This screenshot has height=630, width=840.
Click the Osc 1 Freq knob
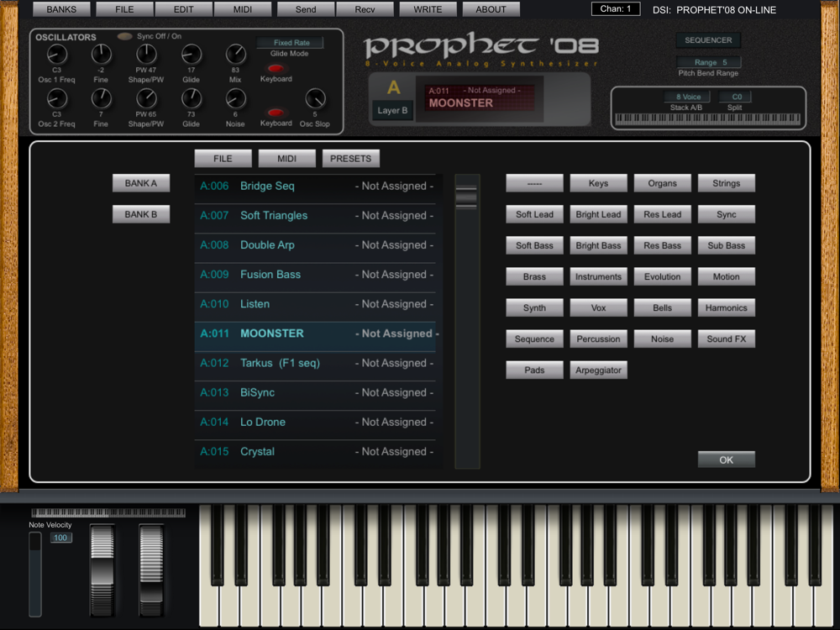point(57,54)
